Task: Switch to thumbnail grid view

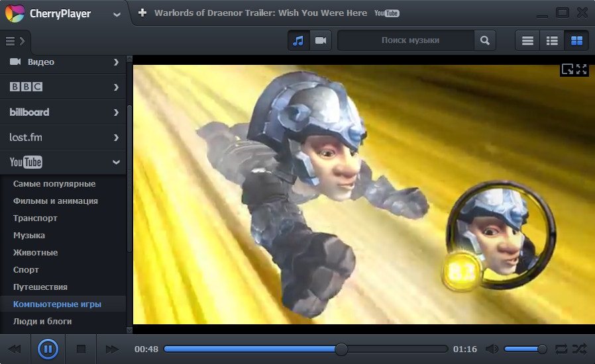Action: tap(576, 40)
